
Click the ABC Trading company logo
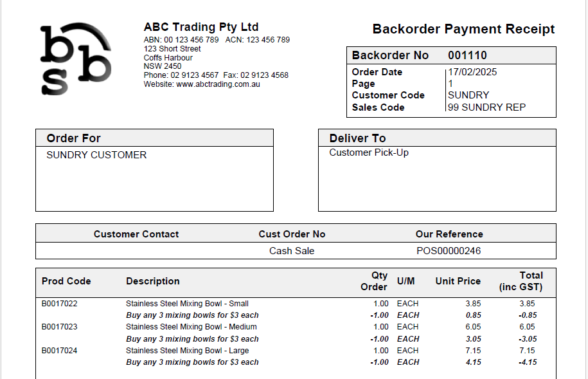click(75, 59)
